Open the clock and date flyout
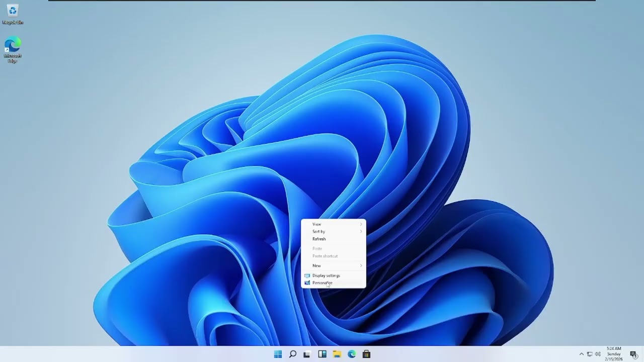644x362 pixels. (614, 354)
